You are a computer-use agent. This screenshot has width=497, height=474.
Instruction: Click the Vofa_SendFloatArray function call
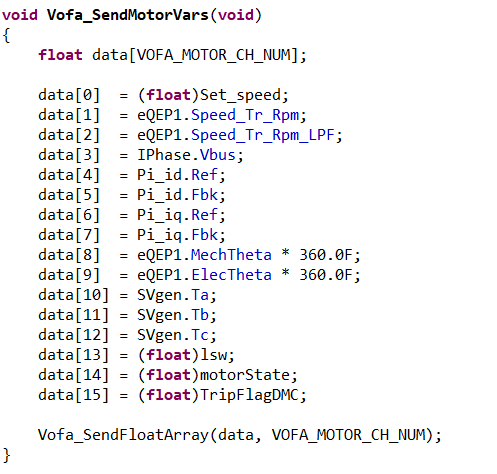[123, 435]
